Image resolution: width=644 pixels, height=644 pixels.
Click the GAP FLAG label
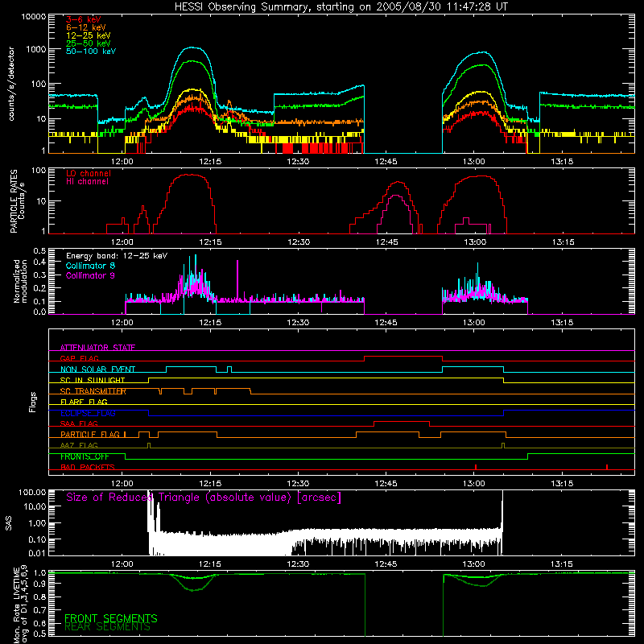[x=79, y=358]
